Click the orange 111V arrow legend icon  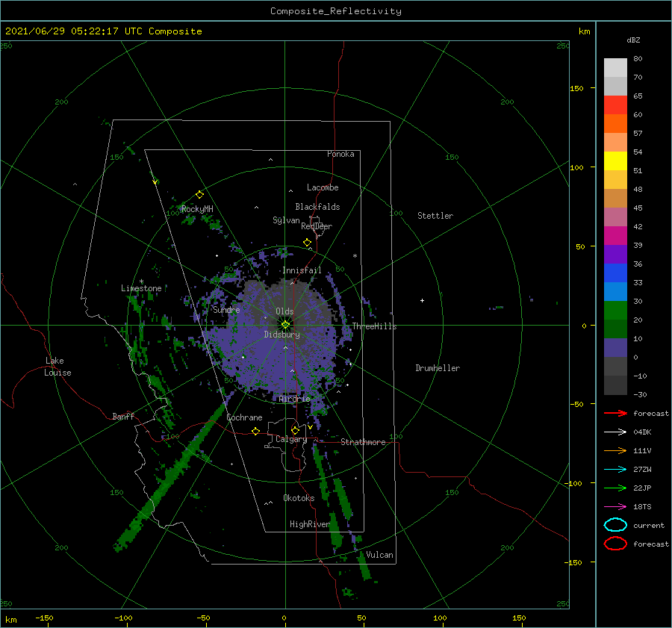(615, 450)
